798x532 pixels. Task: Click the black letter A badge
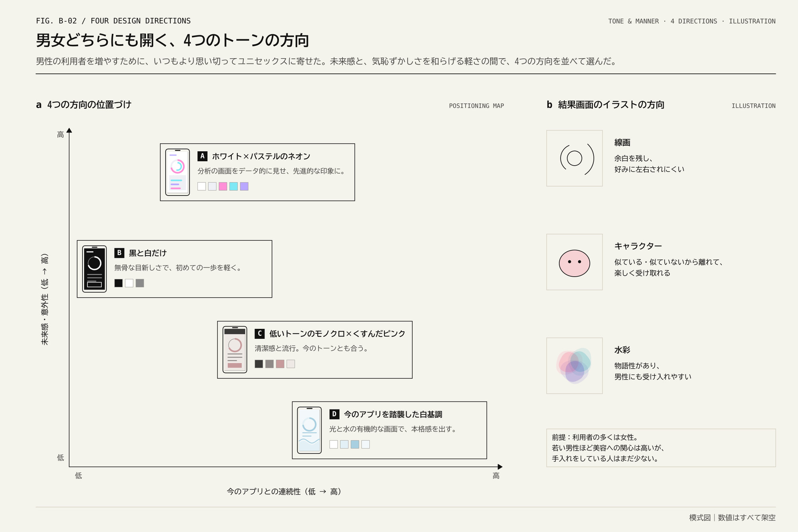pyautogui.click(x=202, y=156)
